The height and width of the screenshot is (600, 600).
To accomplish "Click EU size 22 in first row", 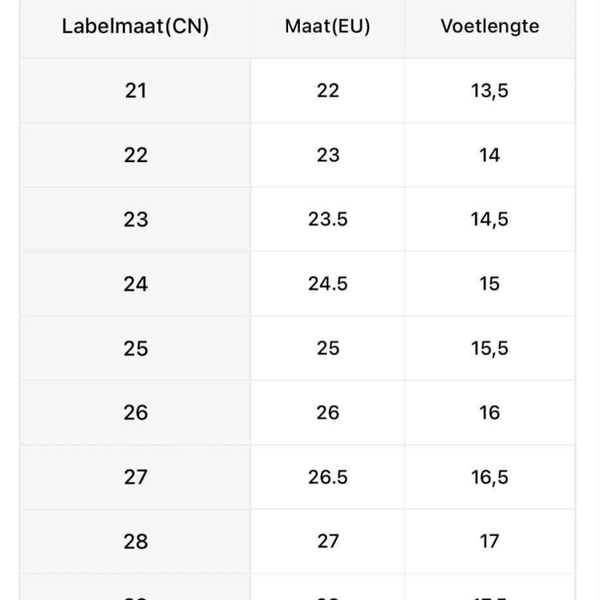I will [x=327, y=90].
